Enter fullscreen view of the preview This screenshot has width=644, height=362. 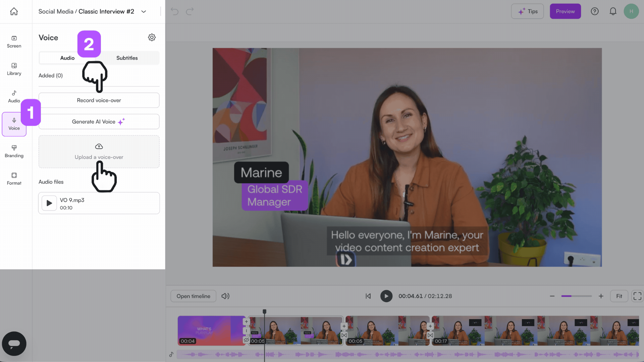click(x=637, y=296)
